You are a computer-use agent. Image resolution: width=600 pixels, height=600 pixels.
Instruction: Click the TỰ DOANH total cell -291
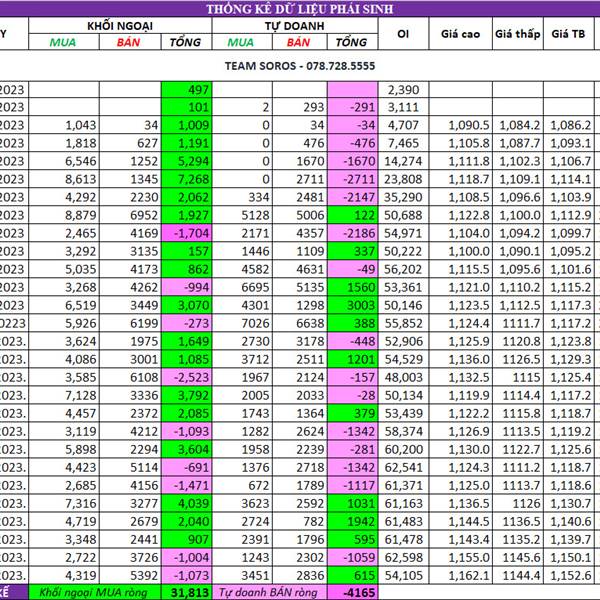[352, 107]
